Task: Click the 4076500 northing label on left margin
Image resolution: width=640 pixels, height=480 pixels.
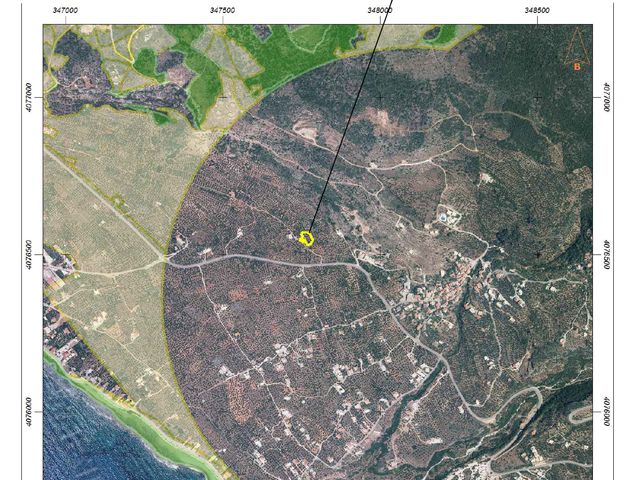Action: coord(29,254)
